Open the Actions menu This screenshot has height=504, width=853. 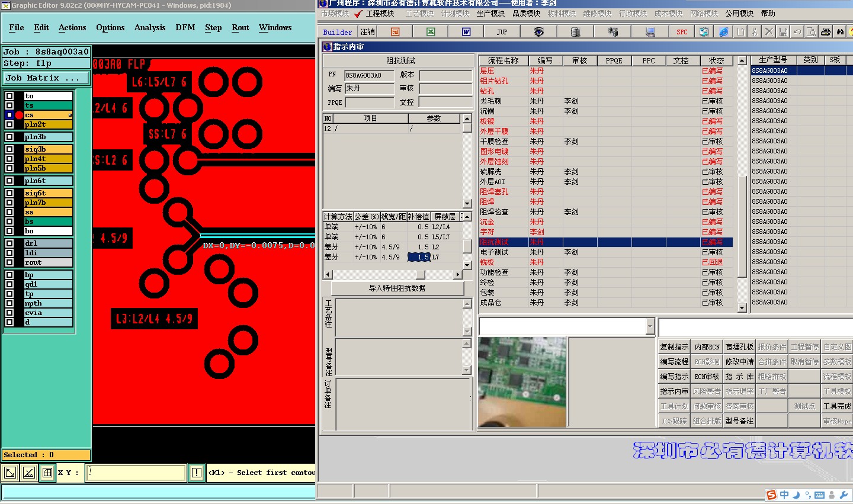72,27
